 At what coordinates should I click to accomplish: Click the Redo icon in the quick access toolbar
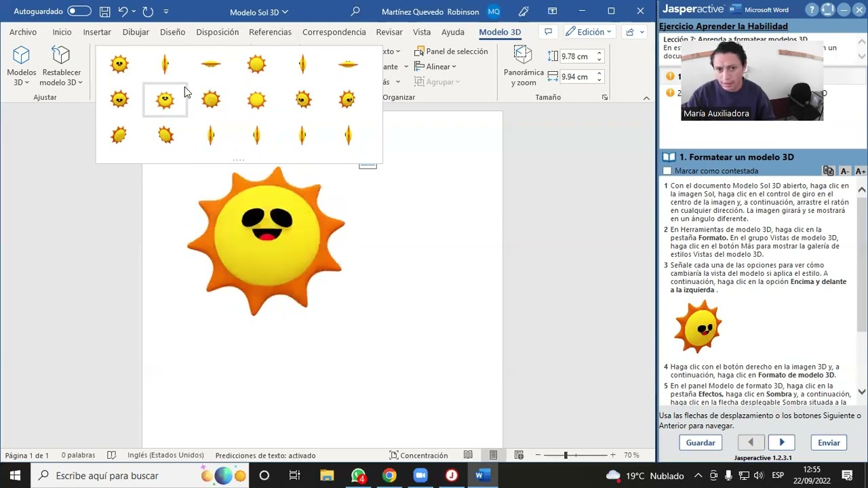pyautogui.click(x=148, y=12)
